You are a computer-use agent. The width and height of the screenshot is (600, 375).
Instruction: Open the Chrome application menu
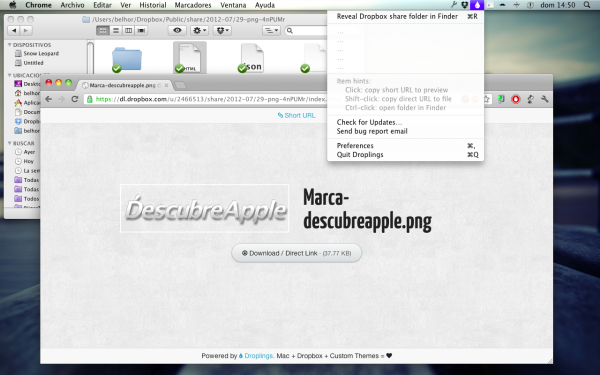[x=38, y=5]
